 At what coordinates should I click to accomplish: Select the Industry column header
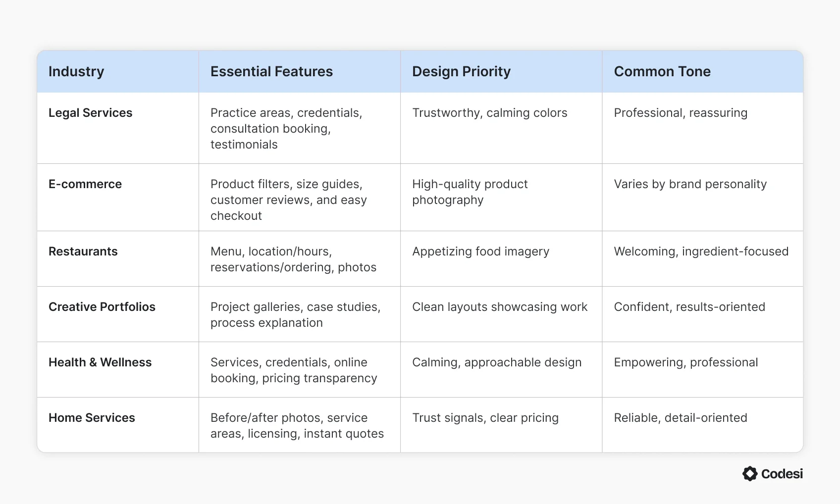(76, 72)
